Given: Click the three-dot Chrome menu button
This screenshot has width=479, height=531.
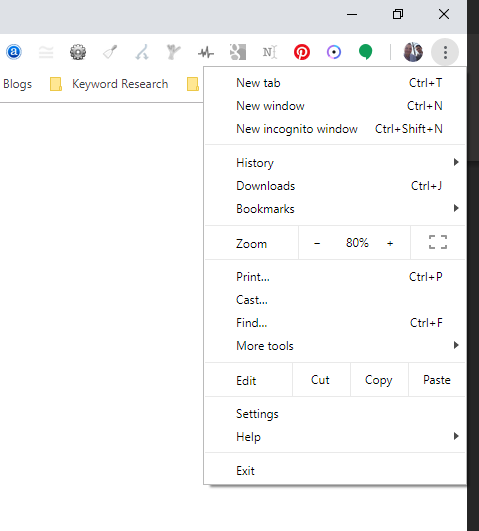Looking at the screenshot, I should tap(445, 52).
